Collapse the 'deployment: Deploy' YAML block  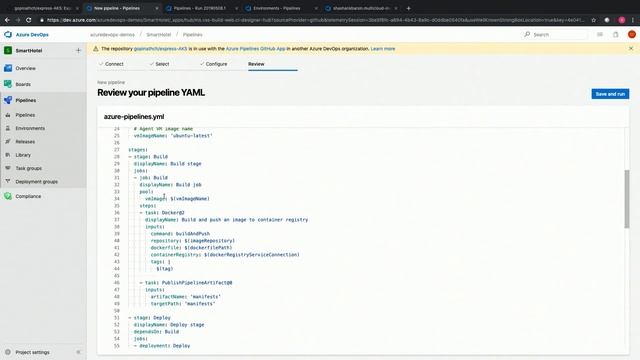pos(136,346)
